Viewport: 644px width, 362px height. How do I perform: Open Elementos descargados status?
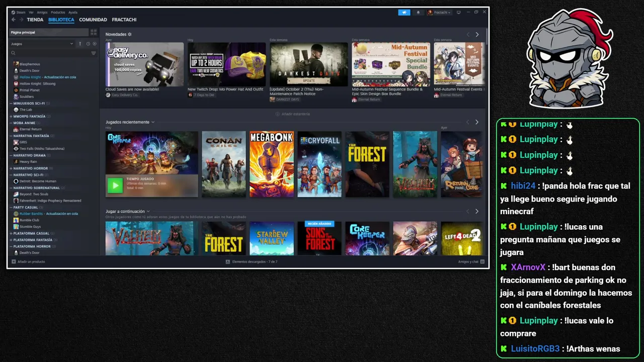(x=252, y=261)
